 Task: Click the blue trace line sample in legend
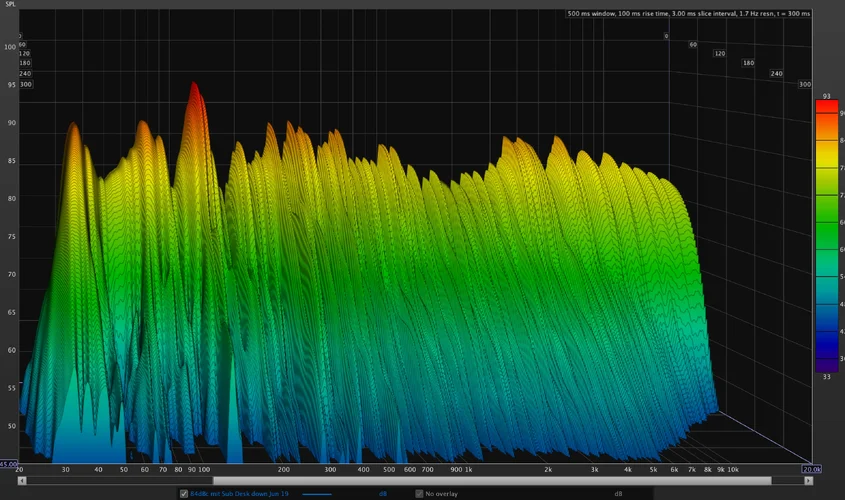pyautogui.click(x=318, y=493)
